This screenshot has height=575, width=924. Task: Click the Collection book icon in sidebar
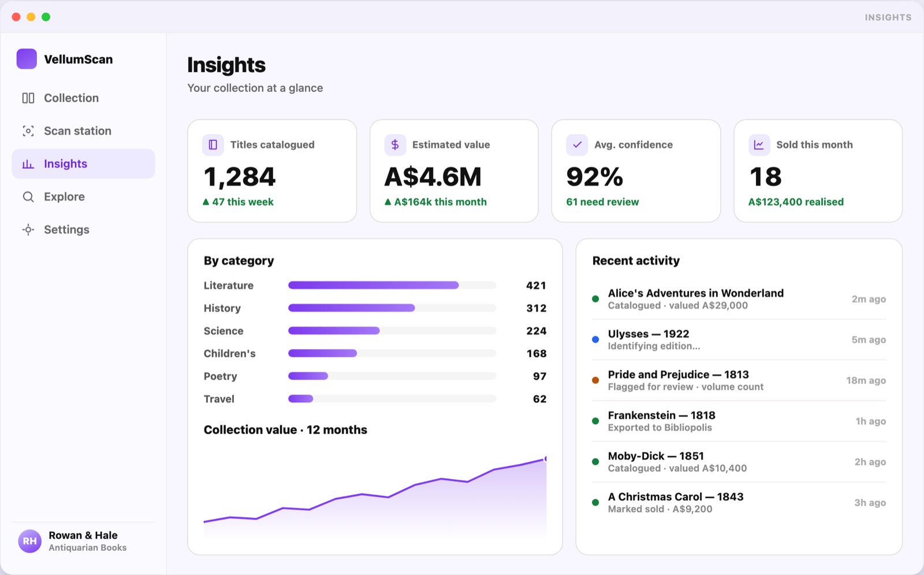coord(28,98)
